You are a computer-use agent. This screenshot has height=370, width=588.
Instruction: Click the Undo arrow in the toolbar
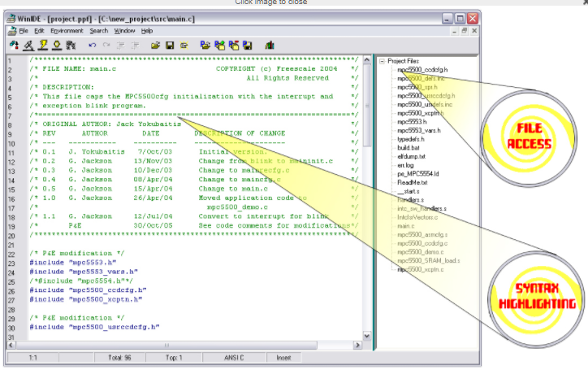(x=92, y=44)
